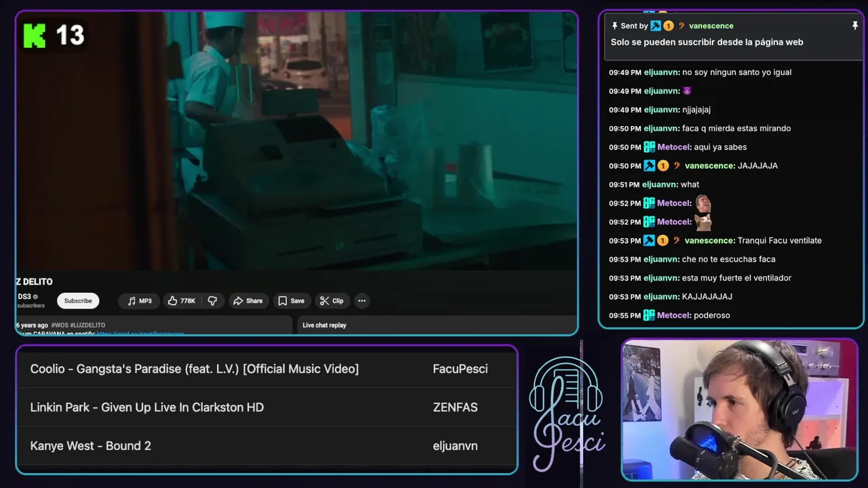Click the streamer webcam feed
Viewport: 868px width, 488px height.
(x=739, y=409)
